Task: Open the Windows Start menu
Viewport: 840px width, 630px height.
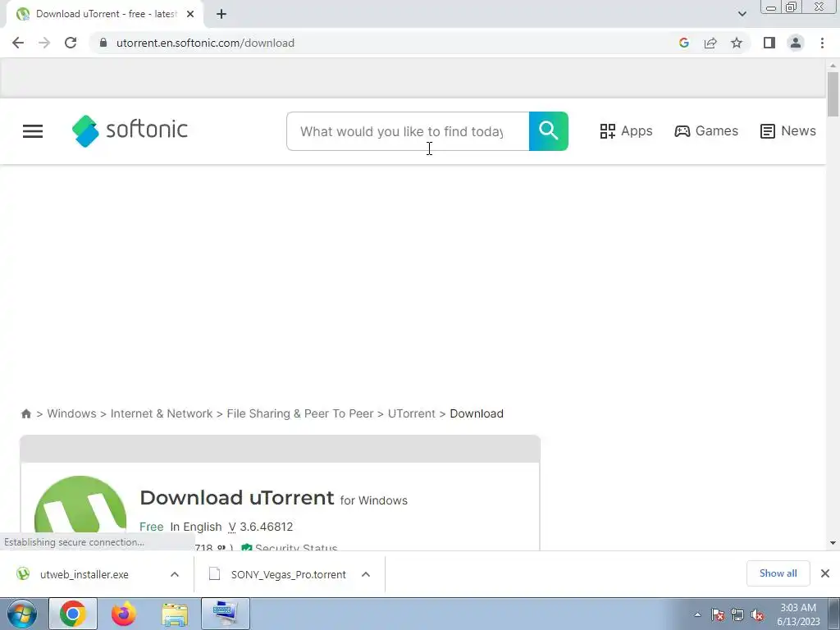Action: (x=21, y=614)
